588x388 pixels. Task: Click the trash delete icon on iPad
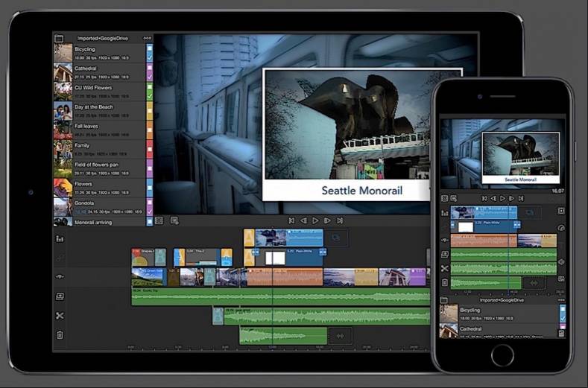coord(60,335)
